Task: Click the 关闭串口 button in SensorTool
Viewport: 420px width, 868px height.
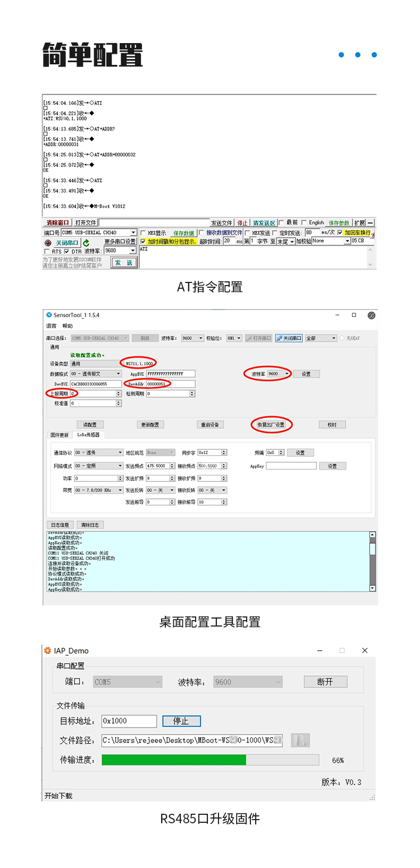Action: coord(289,338)
